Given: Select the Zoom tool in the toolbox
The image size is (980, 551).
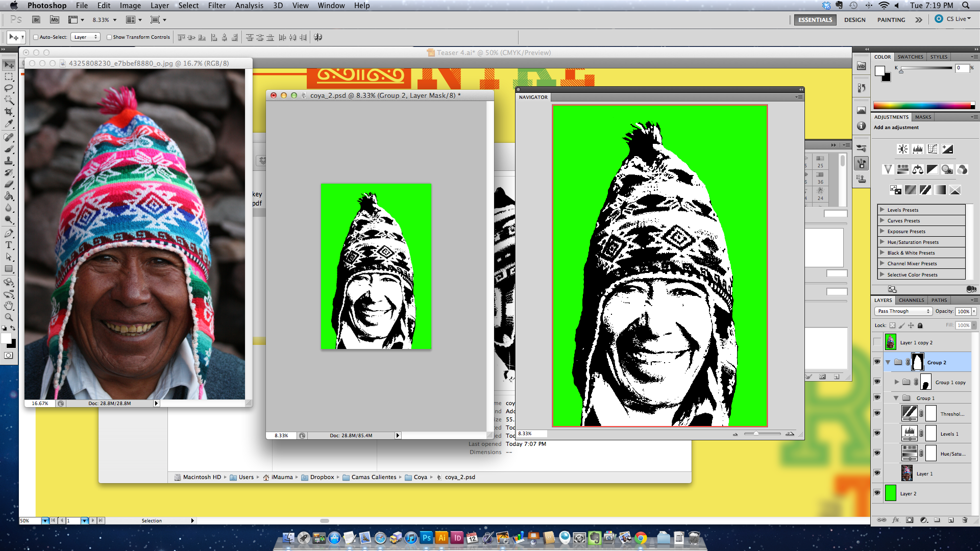Looking at the screenshot, I should click(9, 317).
